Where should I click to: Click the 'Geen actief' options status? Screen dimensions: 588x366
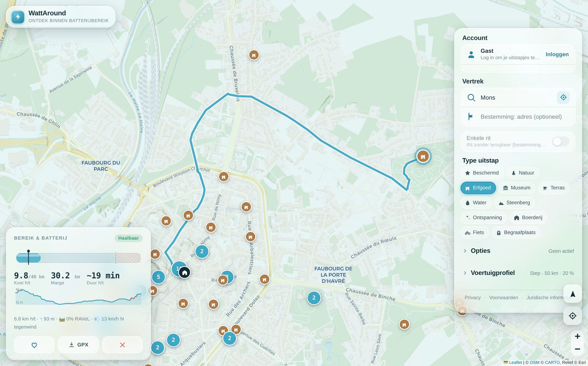pyautogui.click(x=561, y=251)
